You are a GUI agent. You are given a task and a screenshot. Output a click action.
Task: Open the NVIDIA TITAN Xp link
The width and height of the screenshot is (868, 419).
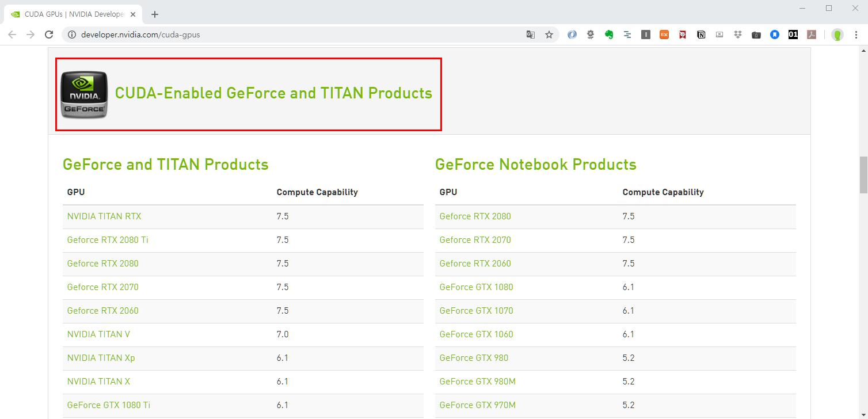click(101, 358)
